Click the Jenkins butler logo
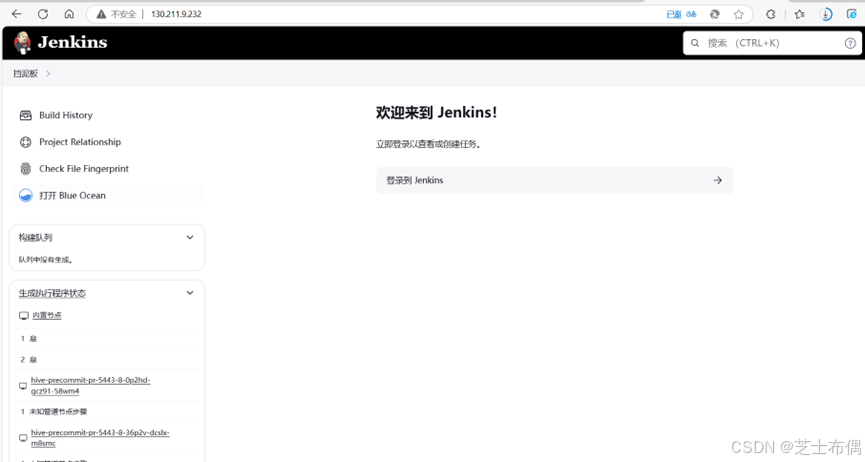865x462 pixels. 22,43
